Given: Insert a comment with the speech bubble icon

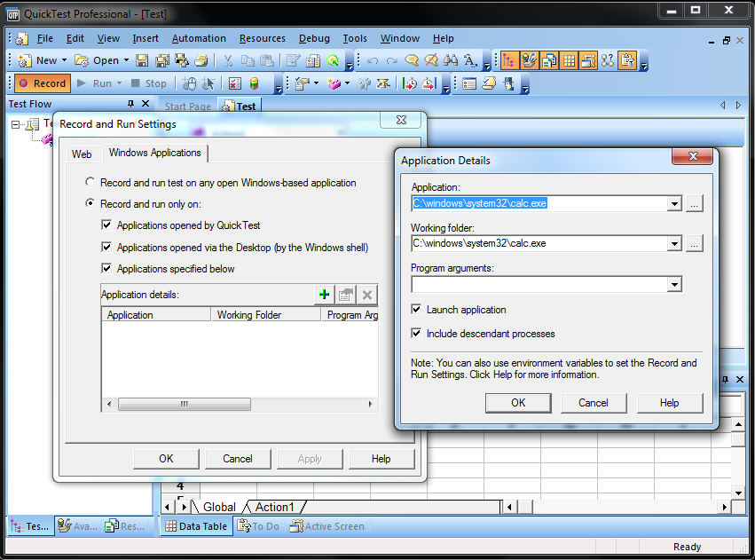Looking at the screenshot, I should pyautogui.click(x=411, y=60).
